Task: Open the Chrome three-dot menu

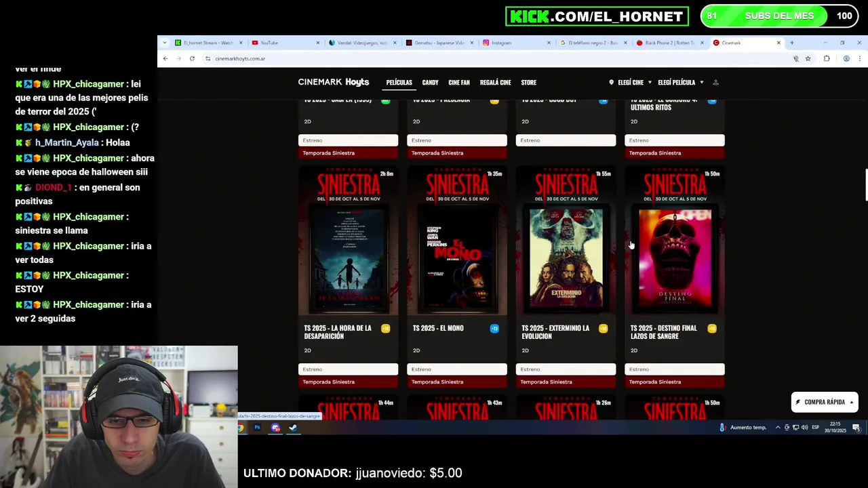Action: click(x=859, y=58)
